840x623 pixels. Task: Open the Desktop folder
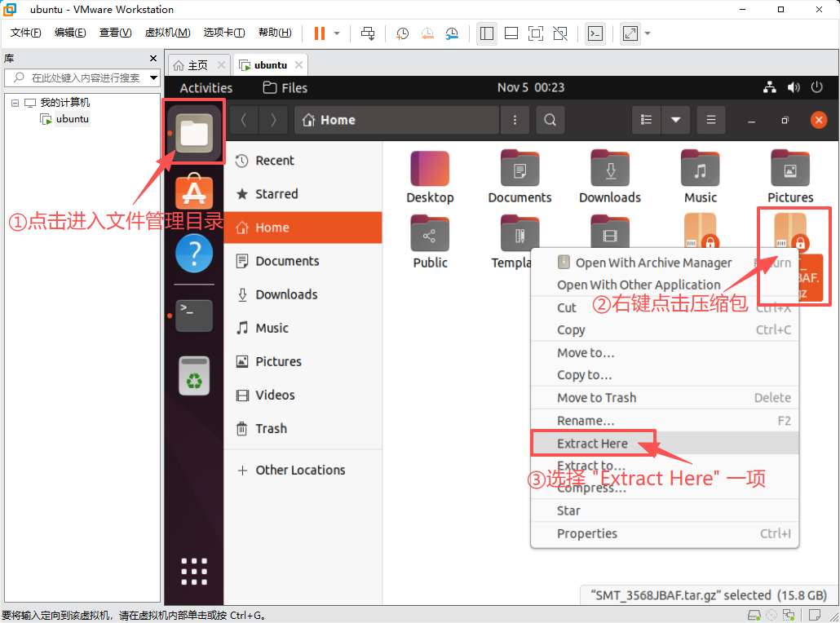430,177
